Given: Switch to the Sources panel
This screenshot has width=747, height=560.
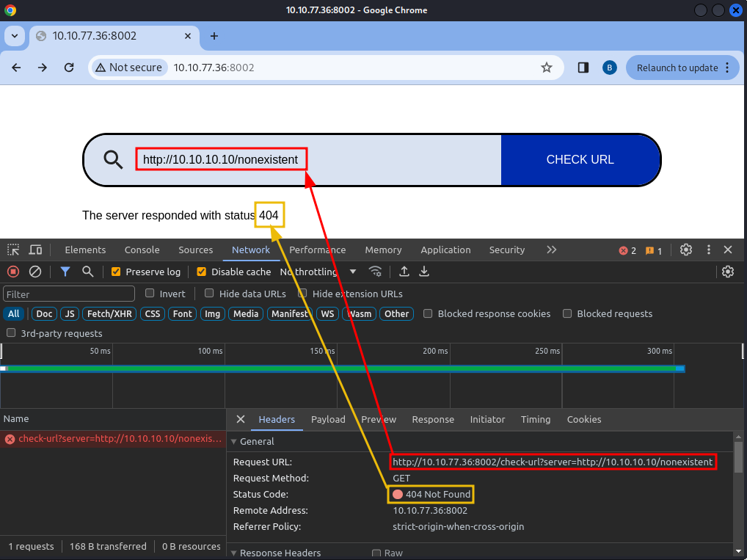Looking at the screenshot, I should click(x=195, y=250).
